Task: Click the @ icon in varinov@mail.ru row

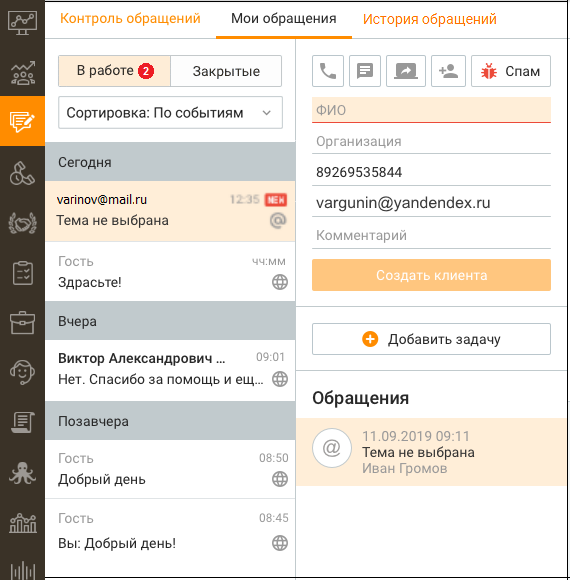Action: tap(278, 221)
